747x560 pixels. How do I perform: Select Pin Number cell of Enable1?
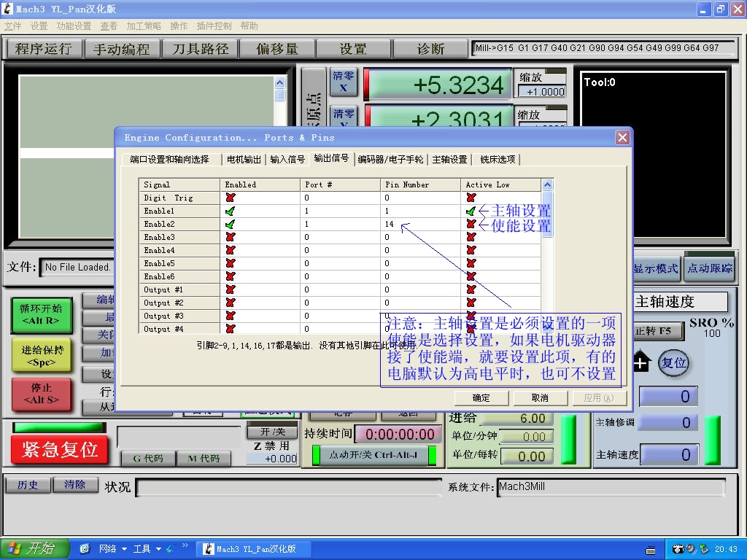(x=421, y=211)
